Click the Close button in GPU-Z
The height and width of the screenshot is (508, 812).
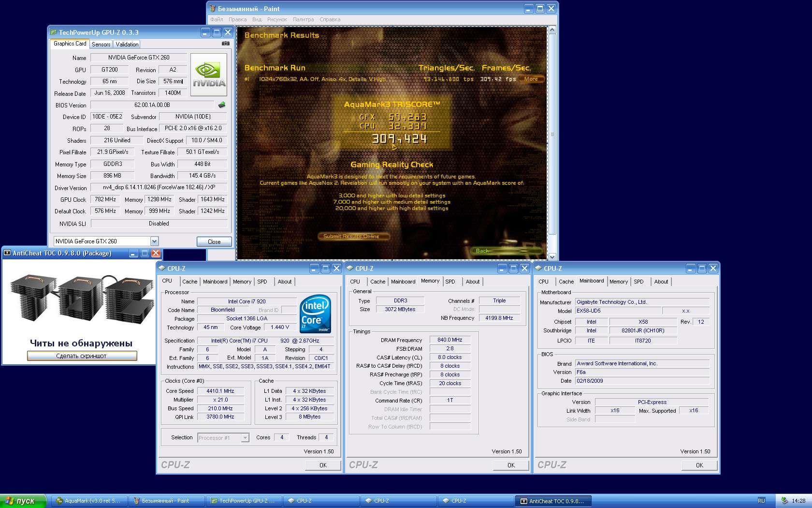pos(214,241)
